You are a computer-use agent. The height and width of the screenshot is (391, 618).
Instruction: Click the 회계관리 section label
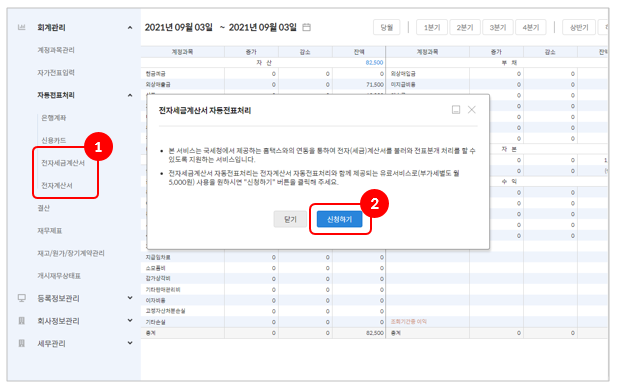pyautogui.click(x=51, y=28)
